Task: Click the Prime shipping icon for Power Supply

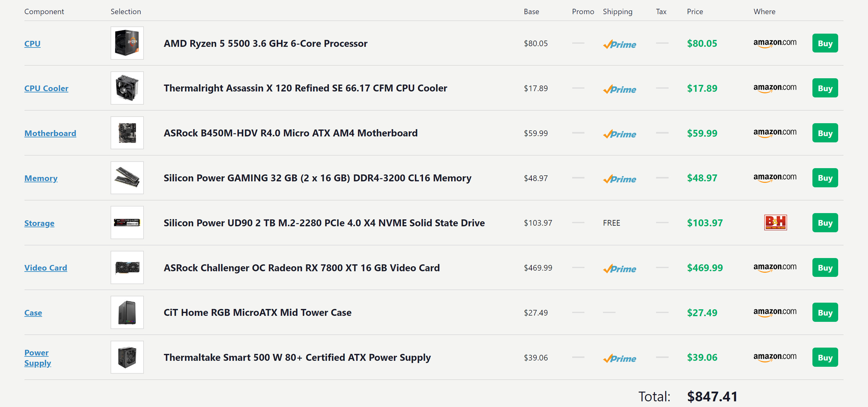Action: point(619,358)
